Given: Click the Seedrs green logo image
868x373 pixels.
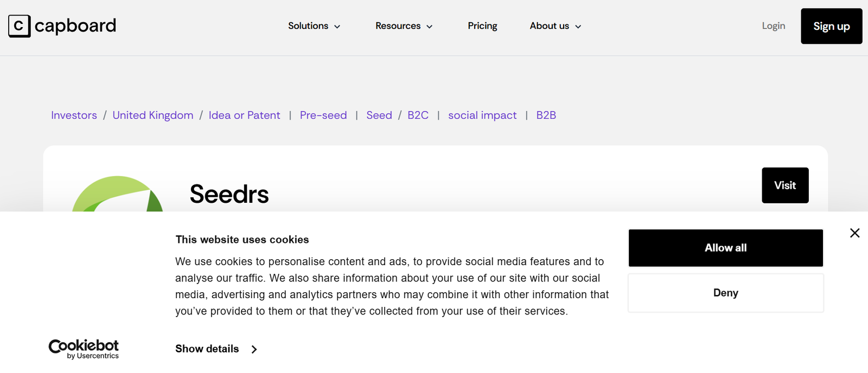Looking at the screenshot, I should tap(118, 194).
